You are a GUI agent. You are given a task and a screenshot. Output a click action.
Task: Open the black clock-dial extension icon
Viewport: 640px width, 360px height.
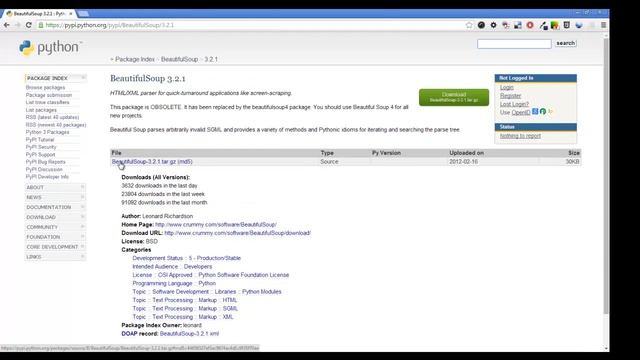[481, 25]
